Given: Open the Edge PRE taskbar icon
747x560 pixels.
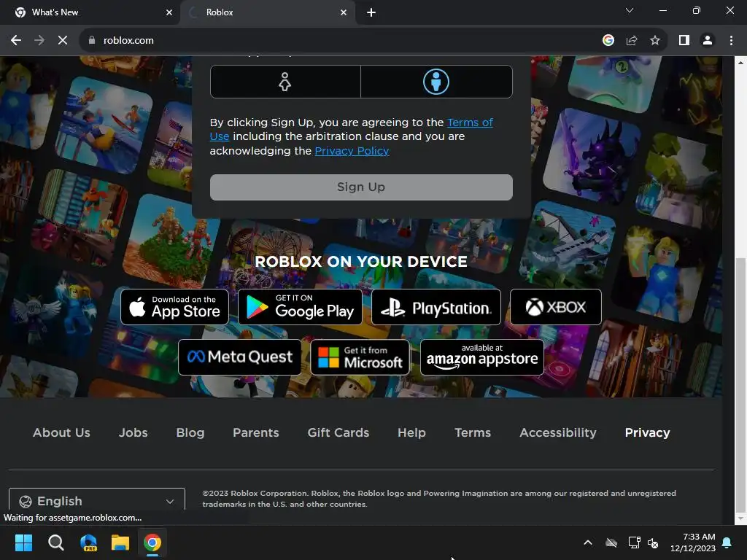Looking at the screenshot, I should 88,542.
